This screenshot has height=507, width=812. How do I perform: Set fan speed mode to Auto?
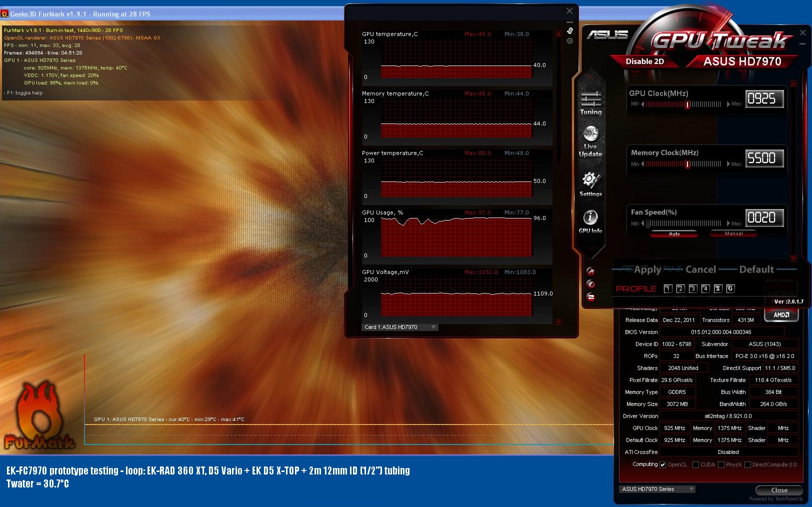pyautogui.click(x=674, y=233)
